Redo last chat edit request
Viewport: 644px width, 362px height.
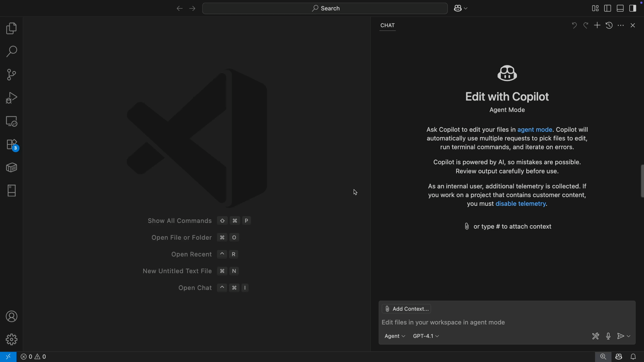pyautogui.click(x=586, y=25)
